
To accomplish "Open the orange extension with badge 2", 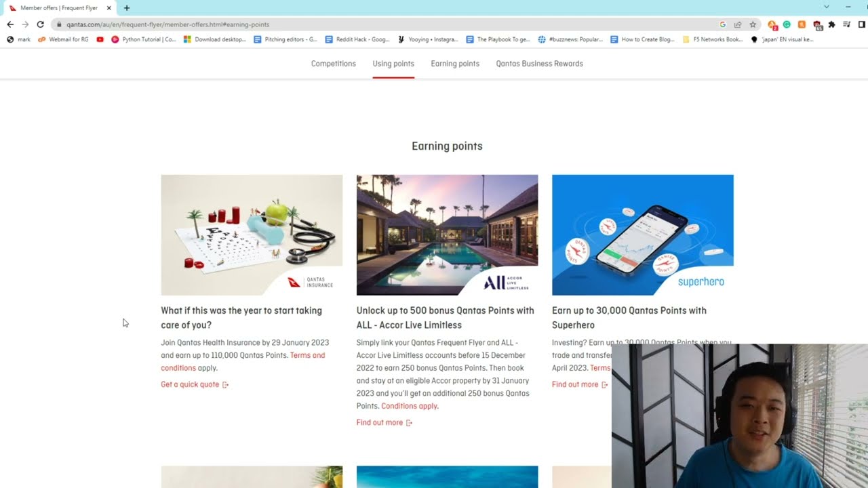I will point(772,25).
